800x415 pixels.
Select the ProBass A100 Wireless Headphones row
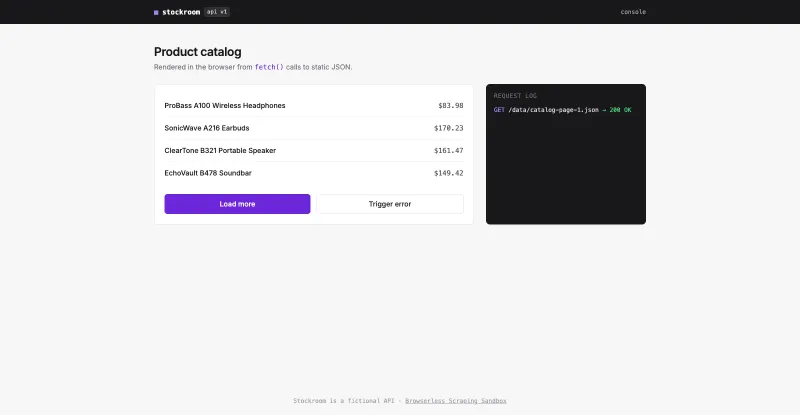(314, 106)
